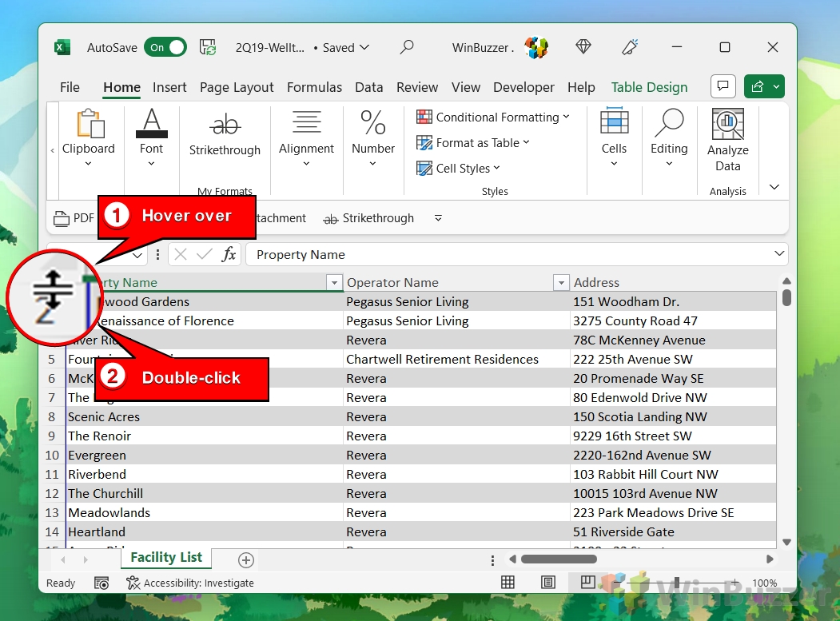
Task: Click the zoom slider in status bar
Action: (676, 583)
